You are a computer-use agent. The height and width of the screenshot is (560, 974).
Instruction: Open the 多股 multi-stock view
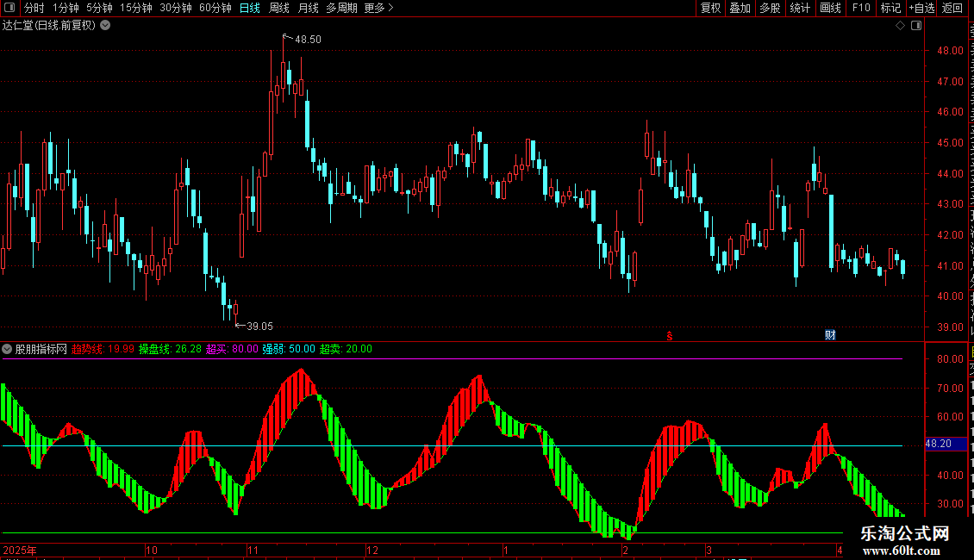[x=770, y=8]
